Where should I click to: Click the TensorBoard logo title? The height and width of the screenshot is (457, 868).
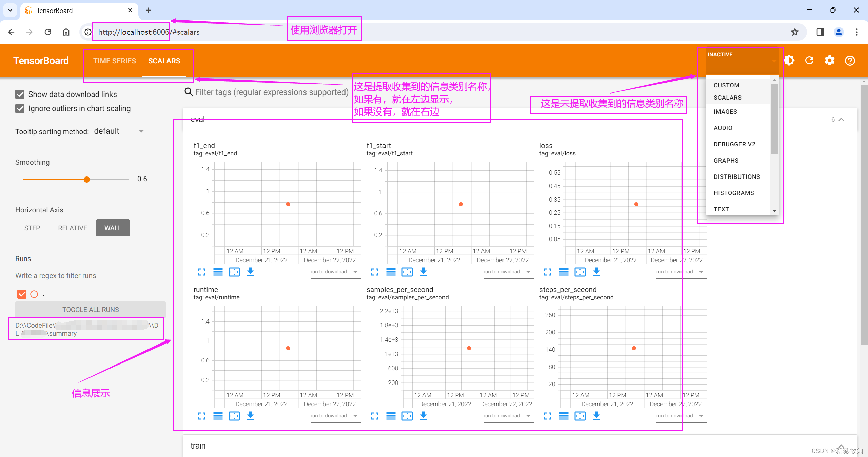point(41,61)
